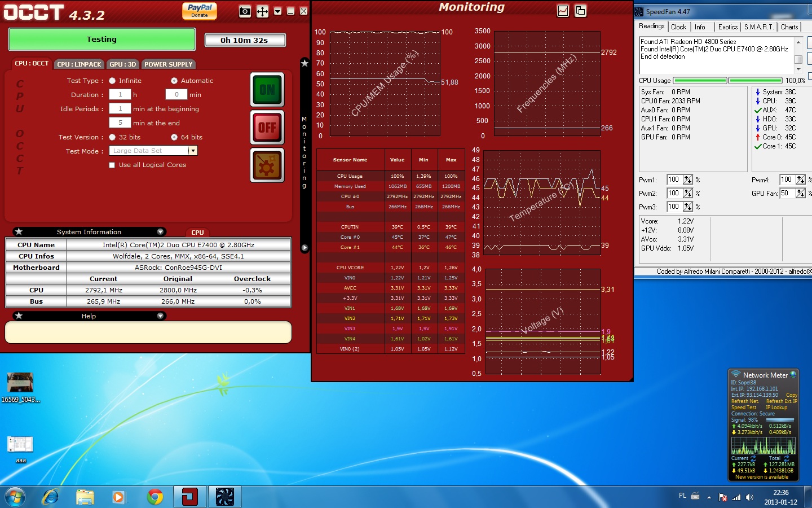
Task: Click the arrow button on the Monitoring strip
Action: (x=304, y=248)
